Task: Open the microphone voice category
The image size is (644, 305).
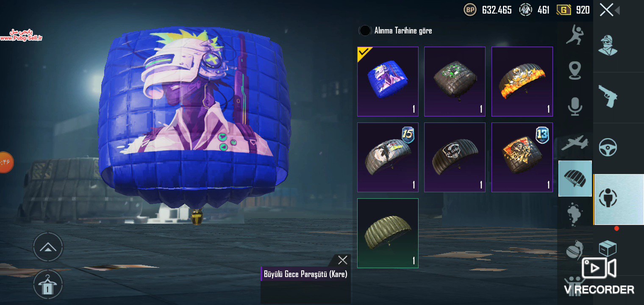Action: (x=575, y=106)
